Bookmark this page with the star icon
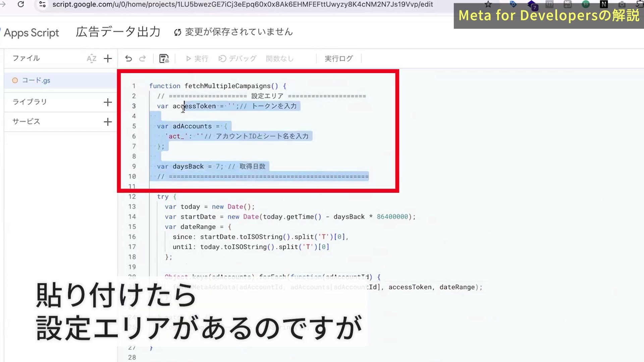Viewport: 644px width, 362px height. click(488, 4)
